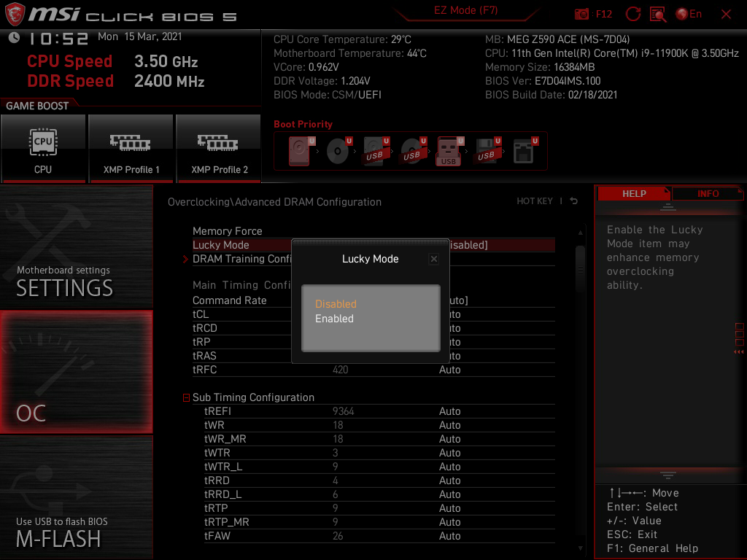Select the tFAW timing row
The width and height of the screenshot is (747, 560).
pos(379,536)
